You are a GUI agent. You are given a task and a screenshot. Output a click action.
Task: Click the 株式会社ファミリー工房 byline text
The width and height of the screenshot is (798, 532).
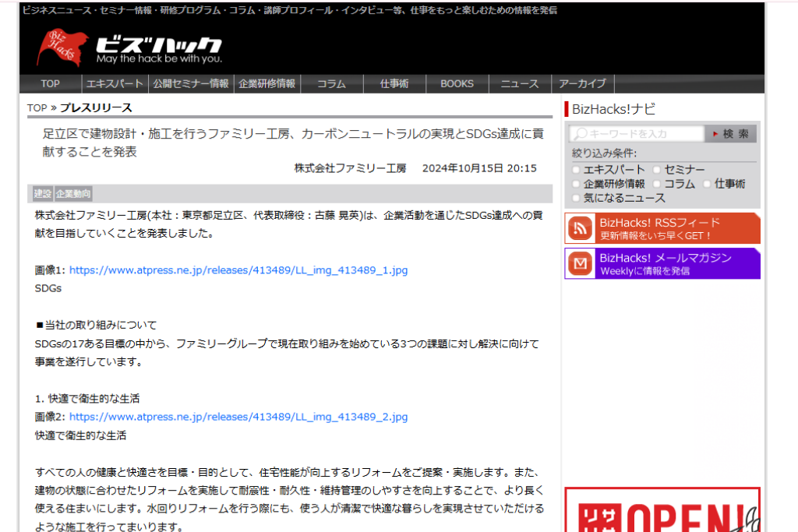[x=350, y=168]
